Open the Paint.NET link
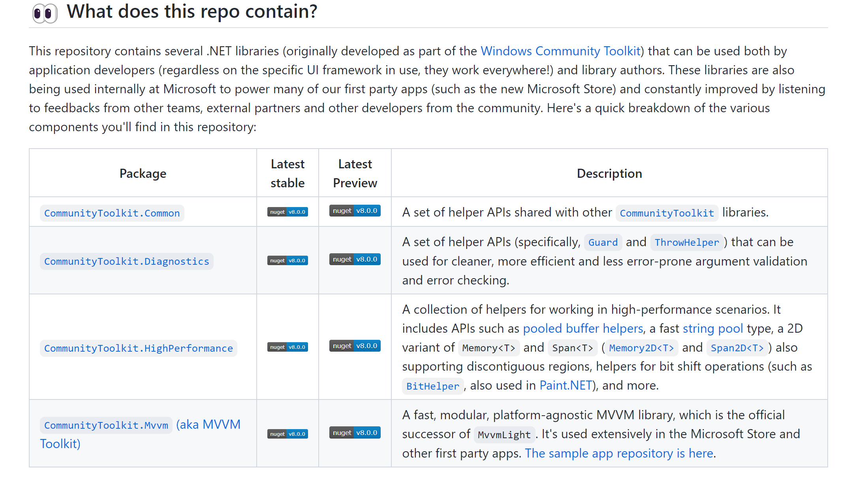 (x=566, y=385)
